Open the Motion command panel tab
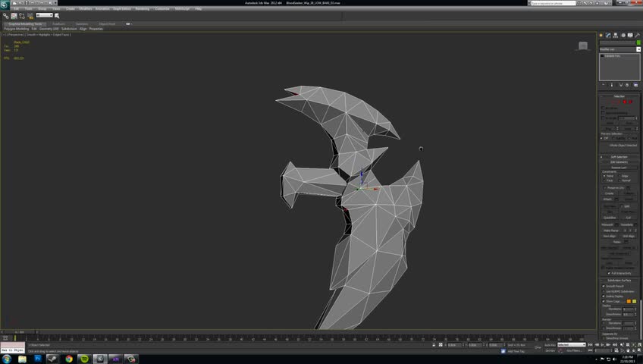The height and width of the screenshot is (364, 643). click(623, 36)
